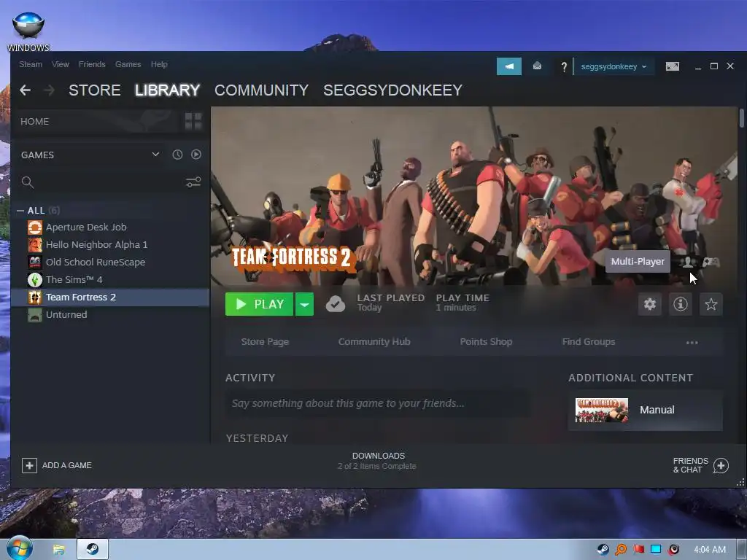The width and height of the screenshot is (747, 560).
Task: Switch to Big Picture mode icon
Action: (x=672, y=66)
